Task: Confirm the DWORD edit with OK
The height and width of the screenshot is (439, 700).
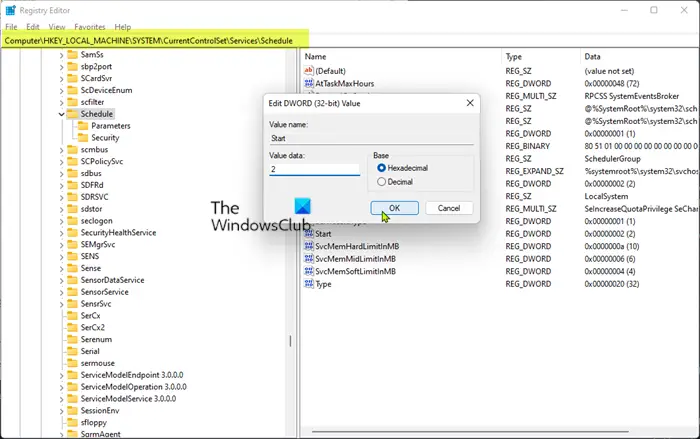Action: point(394,208)
